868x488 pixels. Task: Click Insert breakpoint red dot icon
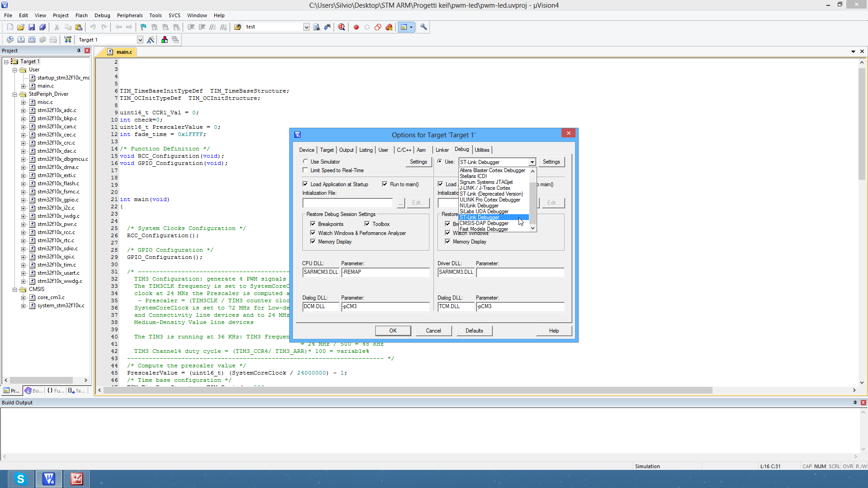pos(356,27)
